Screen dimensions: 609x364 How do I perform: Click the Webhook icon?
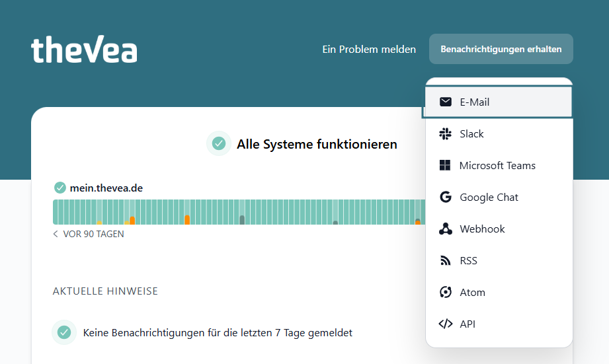point(446,229)
